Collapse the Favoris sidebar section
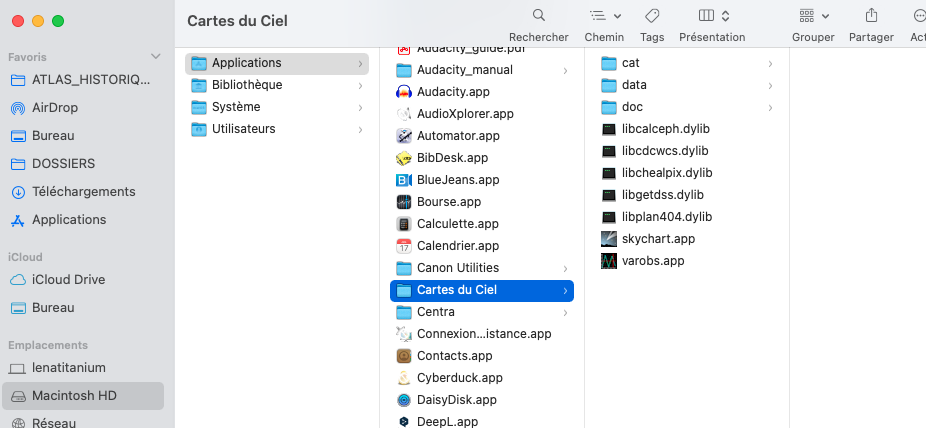The width and height of the screenshot is (926, 428). coord(155,57)
